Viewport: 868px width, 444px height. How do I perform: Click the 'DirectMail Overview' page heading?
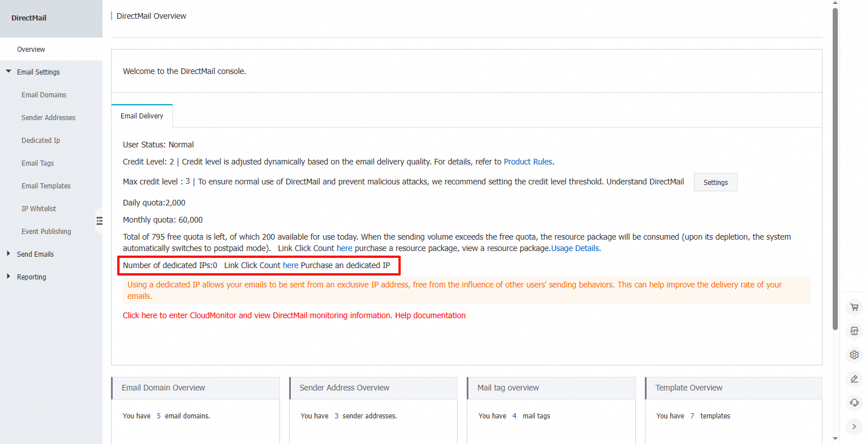[151, 16]
